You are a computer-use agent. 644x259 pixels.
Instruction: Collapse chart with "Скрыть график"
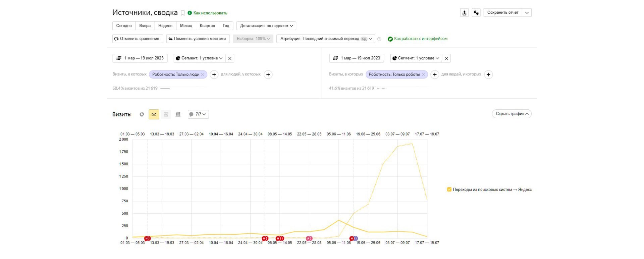tap(512, 114)
